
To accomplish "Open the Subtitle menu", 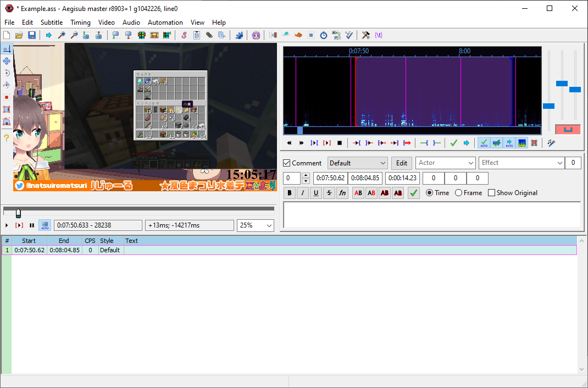I will (x=52, y=23).
